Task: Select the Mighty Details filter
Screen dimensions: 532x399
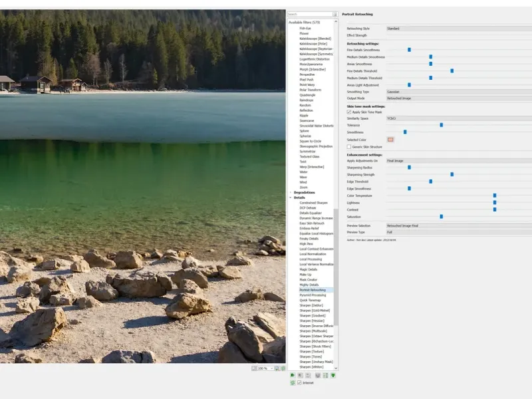Action: coord(309,285)
